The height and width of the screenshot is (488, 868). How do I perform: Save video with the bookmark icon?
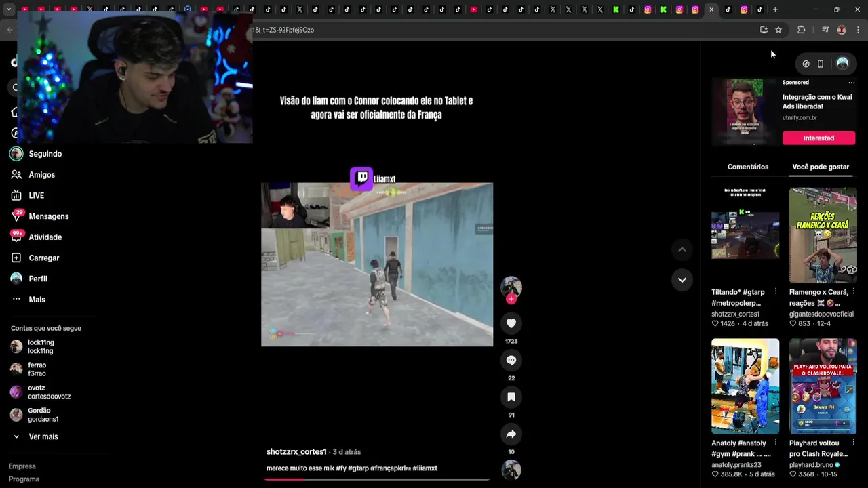tap(511, 397)
